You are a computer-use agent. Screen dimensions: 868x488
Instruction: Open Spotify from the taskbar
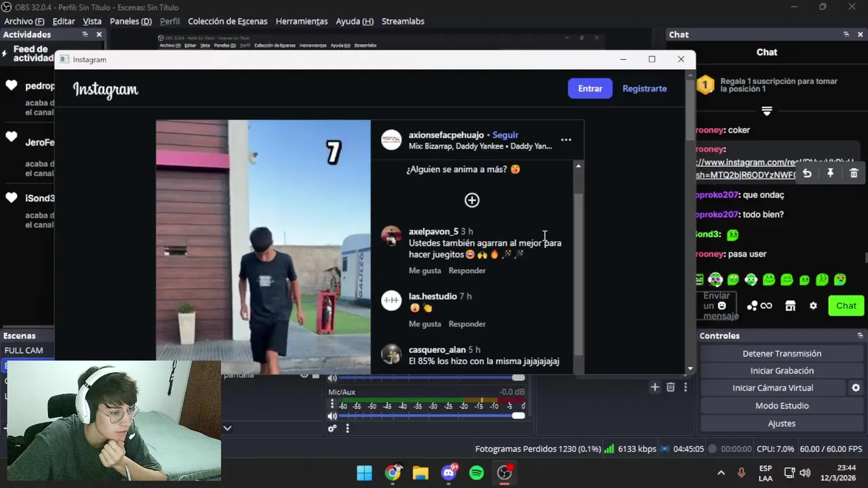coord(477,472)
